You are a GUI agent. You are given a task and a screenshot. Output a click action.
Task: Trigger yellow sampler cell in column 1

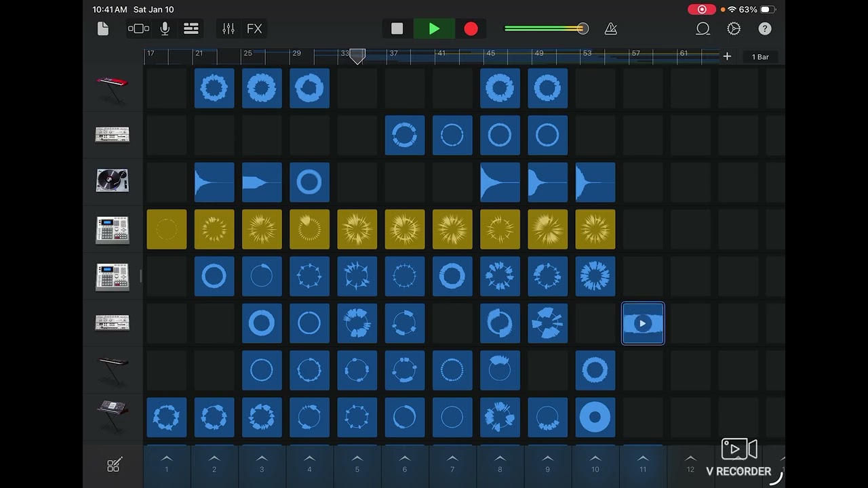[x=167, y=229]
